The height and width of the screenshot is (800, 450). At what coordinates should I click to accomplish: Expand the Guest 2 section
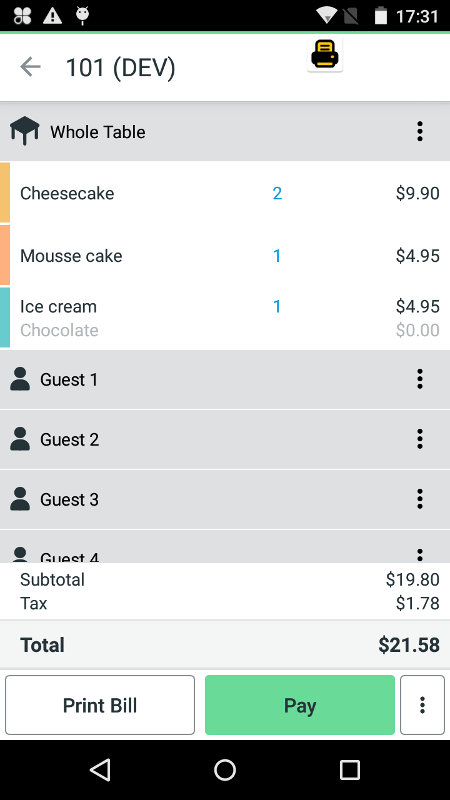point(225,439)
